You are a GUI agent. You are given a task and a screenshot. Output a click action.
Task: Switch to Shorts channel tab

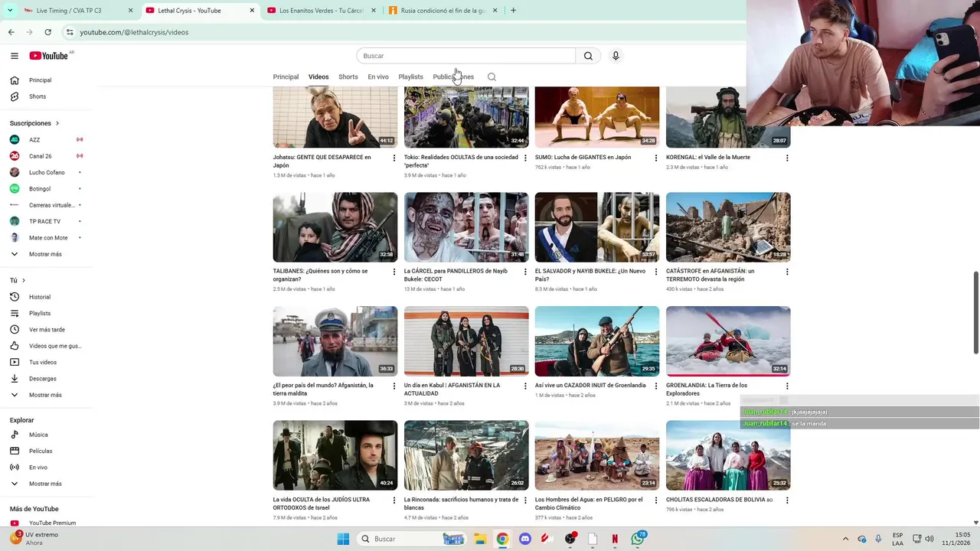348,77
